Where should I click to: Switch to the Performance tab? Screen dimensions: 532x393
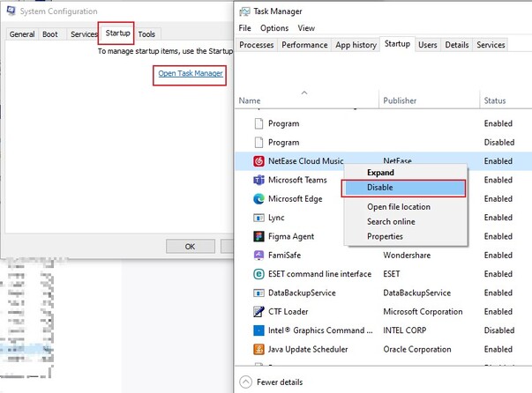[304, 45]
